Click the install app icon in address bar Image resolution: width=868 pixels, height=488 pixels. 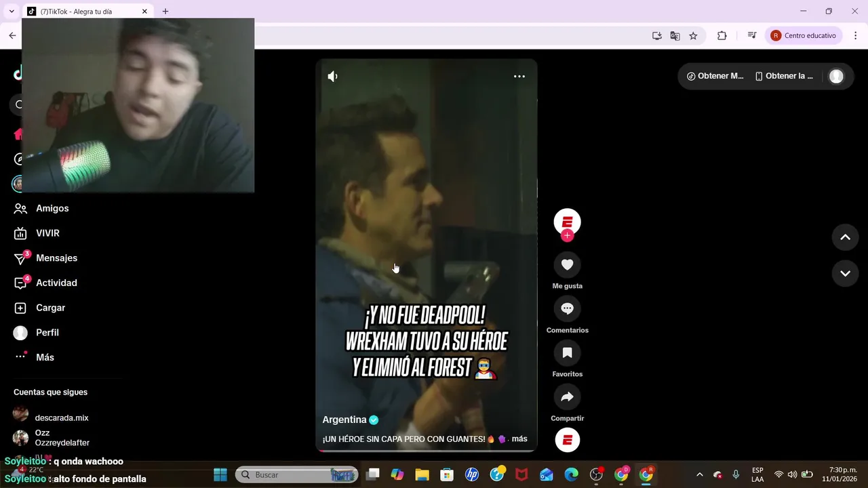click(x=656, y=36)
